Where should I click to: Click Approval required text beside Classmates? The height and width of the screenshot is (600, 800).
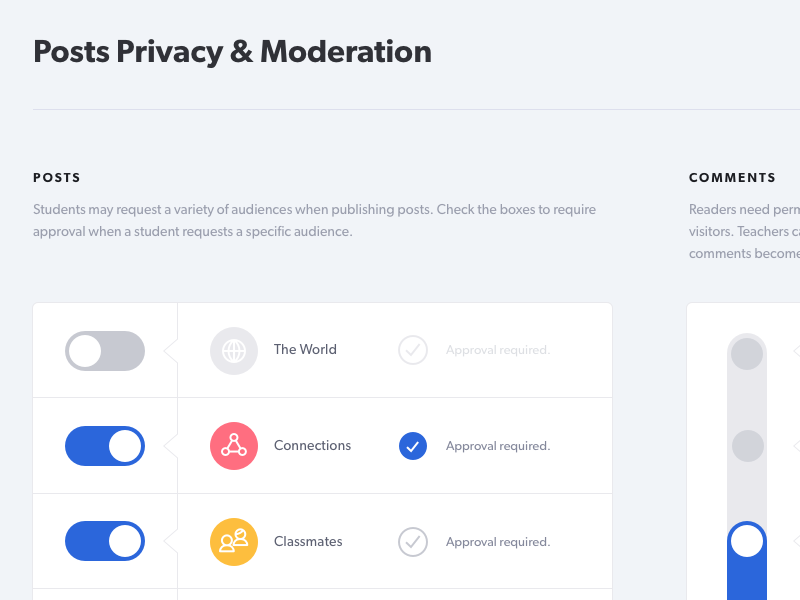point(498,543)
